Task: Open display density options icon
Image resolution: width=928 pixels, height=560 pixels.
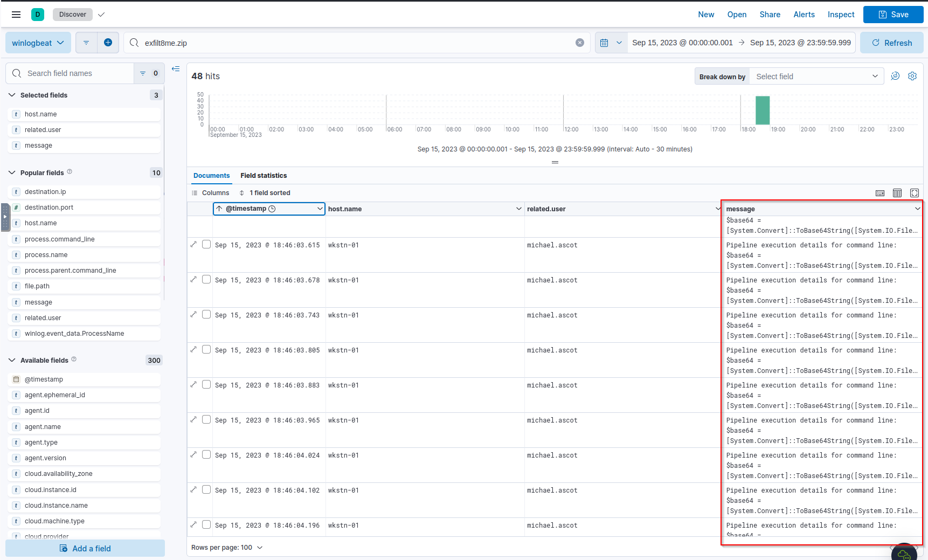Action: [x=897, y=193]
